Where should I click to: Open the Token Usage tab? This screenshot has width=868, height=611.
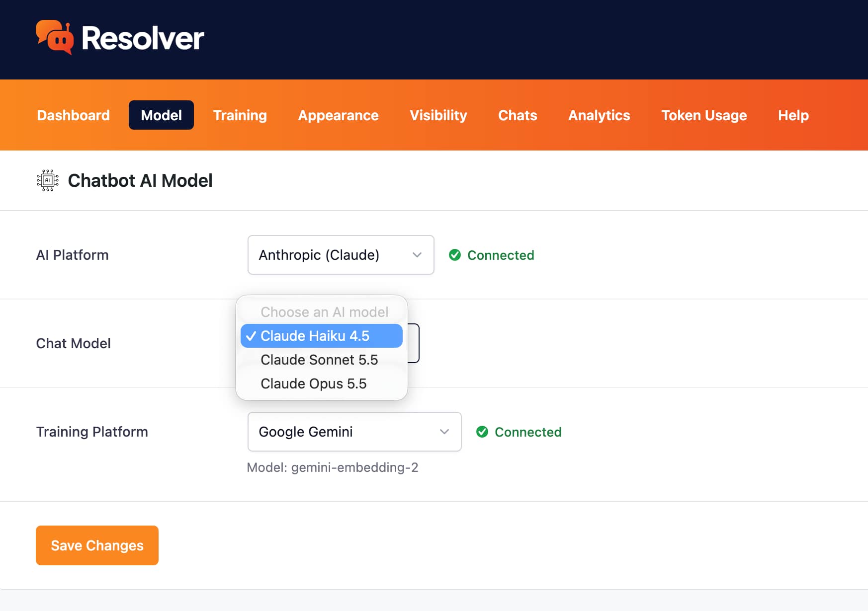704,115
